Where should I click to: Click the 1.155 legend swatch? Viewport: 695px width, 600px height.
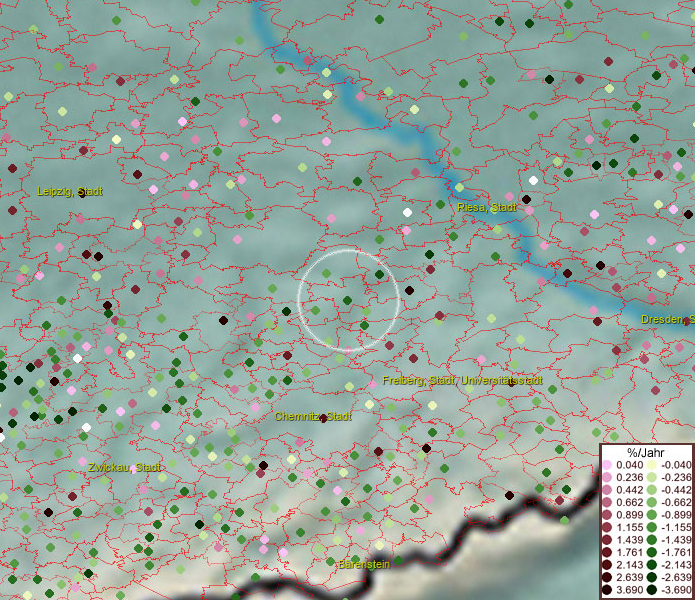(x=607, y=527)
